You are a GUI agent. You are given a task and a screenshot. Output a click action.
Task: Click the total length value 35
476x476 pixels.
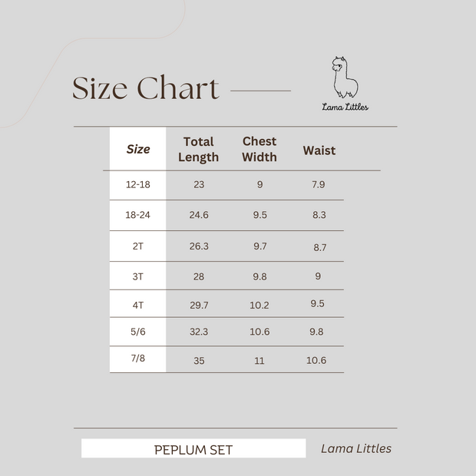click(199, 360)
